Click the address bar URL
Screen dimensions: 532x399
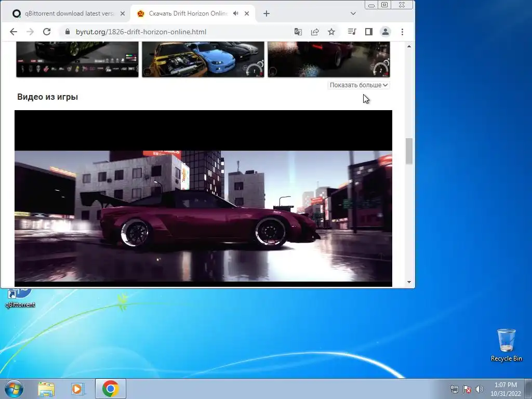pos(141,32)
